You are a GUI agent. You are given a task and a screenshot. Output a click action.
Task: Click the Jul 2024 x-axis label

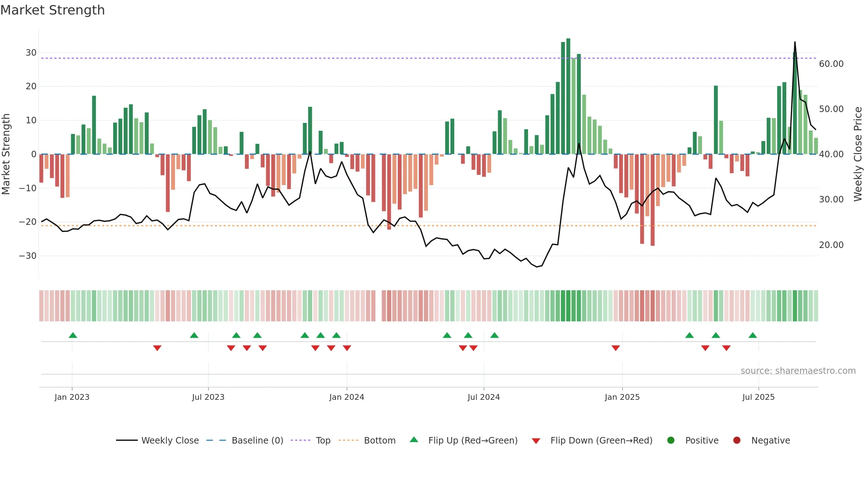(484, 397)
